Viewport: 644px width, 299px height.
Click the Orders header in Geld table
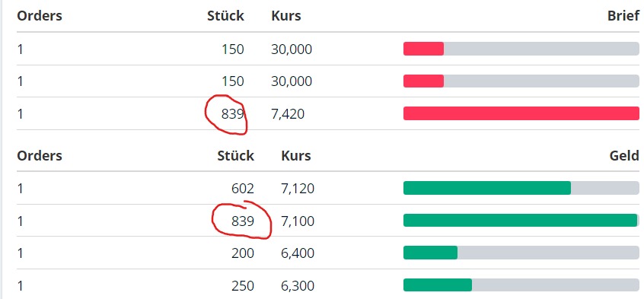(40, 156)
